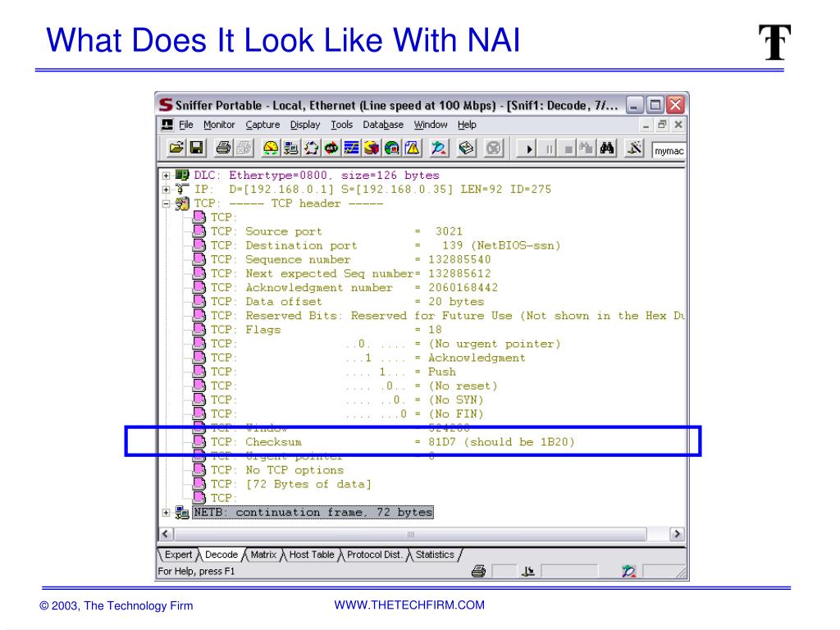The image size is (840, 630).
Task: Click the horizontal scrollbar right arrow
Action: click(677, 534)
